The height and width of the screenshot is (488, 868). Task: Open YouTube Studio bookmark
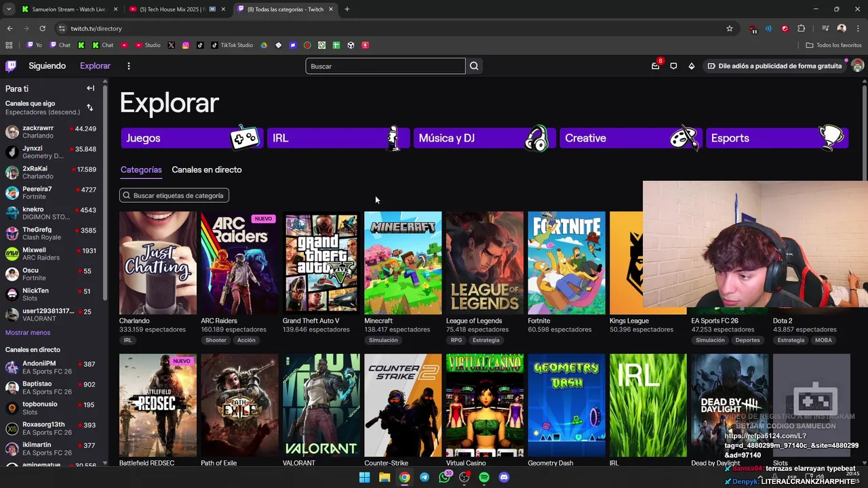tap(148, 45)
